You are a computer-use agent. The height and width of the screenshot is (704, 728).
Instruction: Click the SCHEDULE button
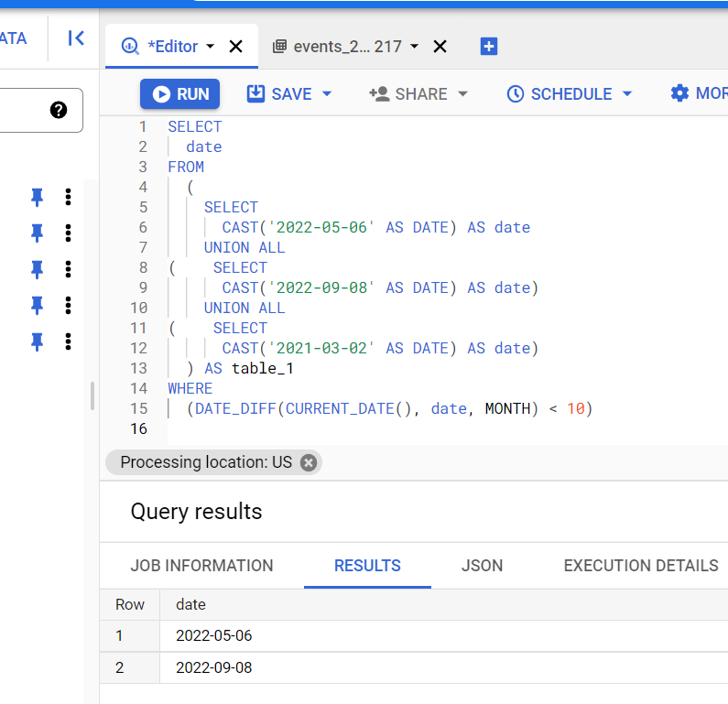coord(560,94)
